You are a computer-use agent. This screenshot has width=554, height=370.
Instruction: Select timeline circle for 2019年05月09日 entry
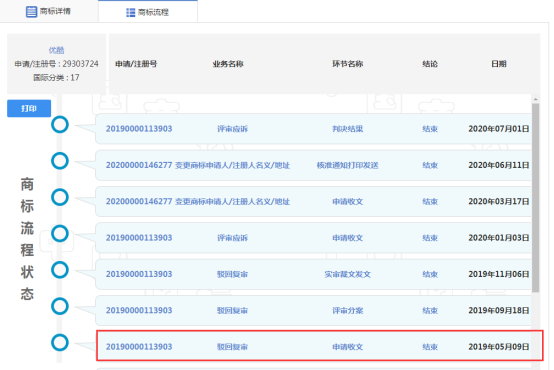point(60,343)
